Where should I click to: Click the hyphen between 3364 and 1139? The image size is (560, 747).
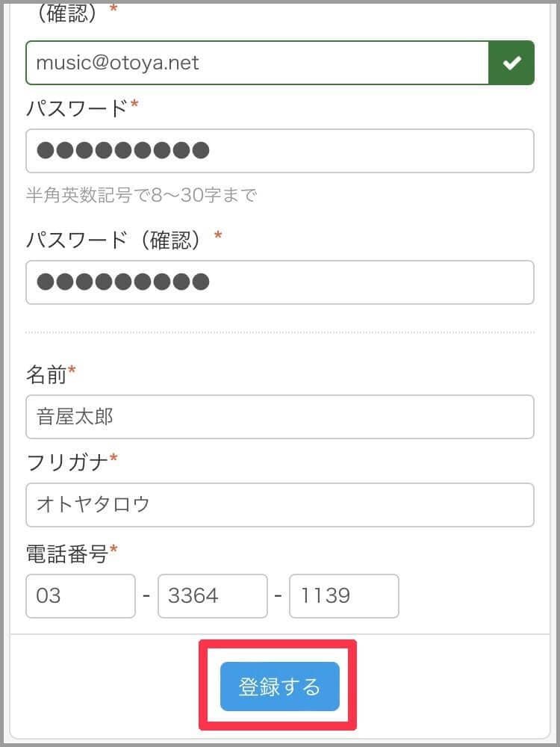click(278, 596)
